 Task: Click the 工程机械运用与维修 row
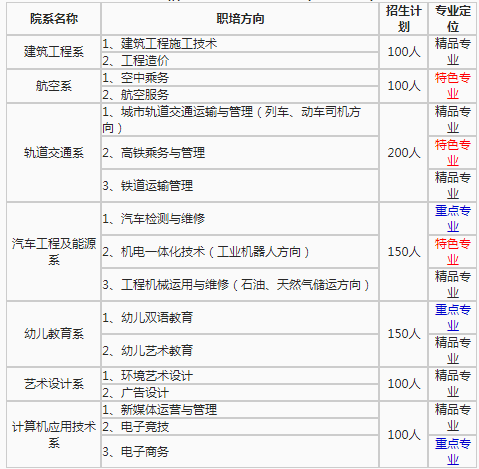240,285
